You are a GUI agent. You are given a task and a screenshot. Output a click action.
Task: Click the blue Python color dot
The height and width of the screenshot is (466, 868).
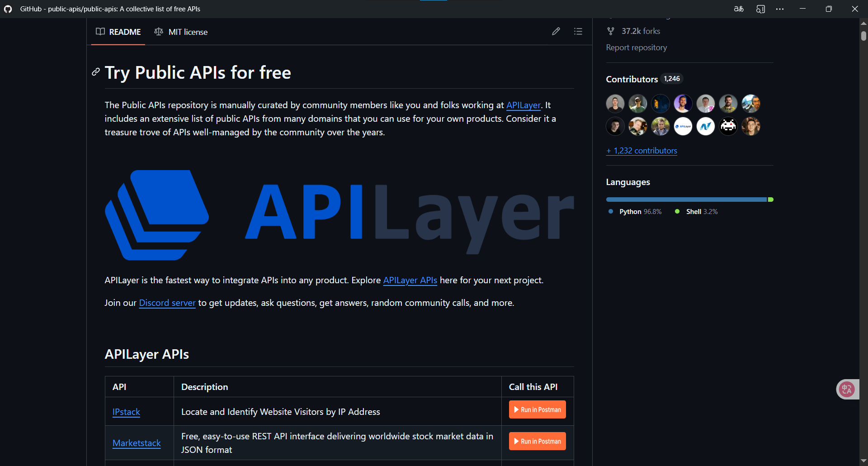[611, 211]
